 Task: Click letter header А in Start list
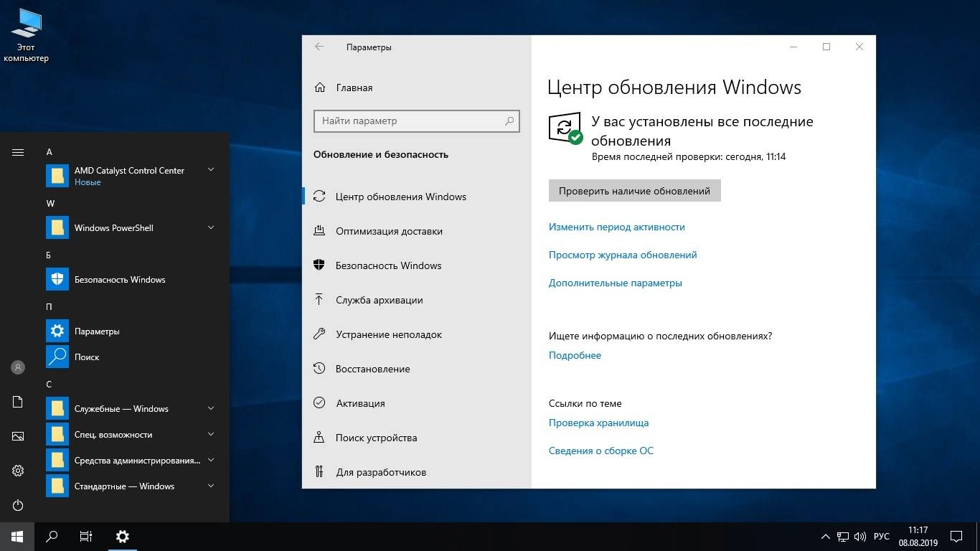(50, 152)
